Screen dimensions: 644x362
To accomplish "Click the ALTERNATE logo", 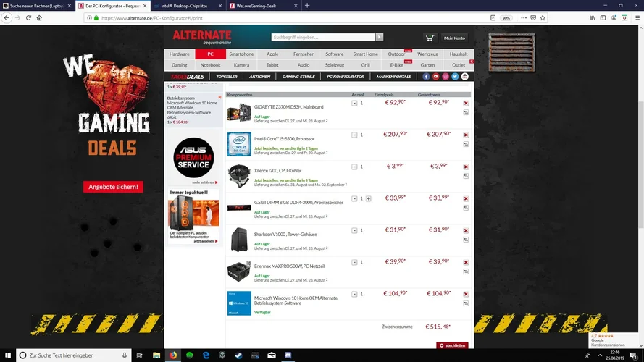I will (x=201, y=37).
